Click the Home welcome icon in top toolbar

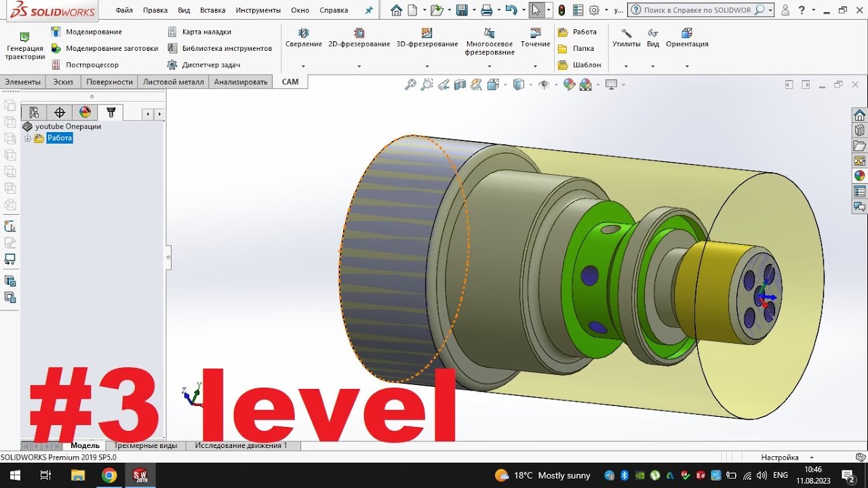[x=396, y=10]
